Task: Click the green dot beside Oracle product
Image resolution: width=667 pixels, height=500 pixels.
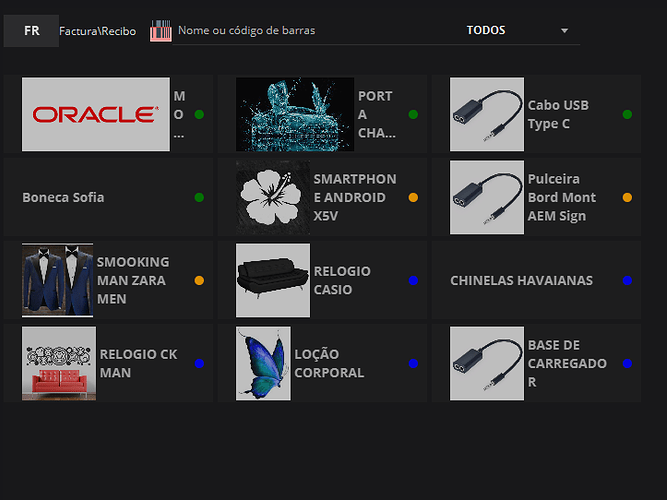Action: click(199, 114)
